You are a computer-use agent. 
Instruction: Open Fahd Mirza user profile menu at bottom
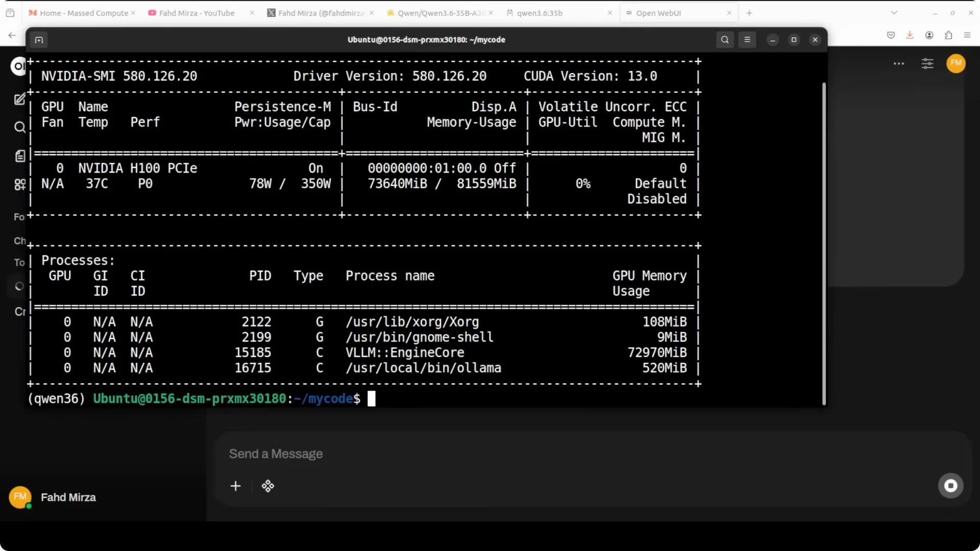pos(52,497)
